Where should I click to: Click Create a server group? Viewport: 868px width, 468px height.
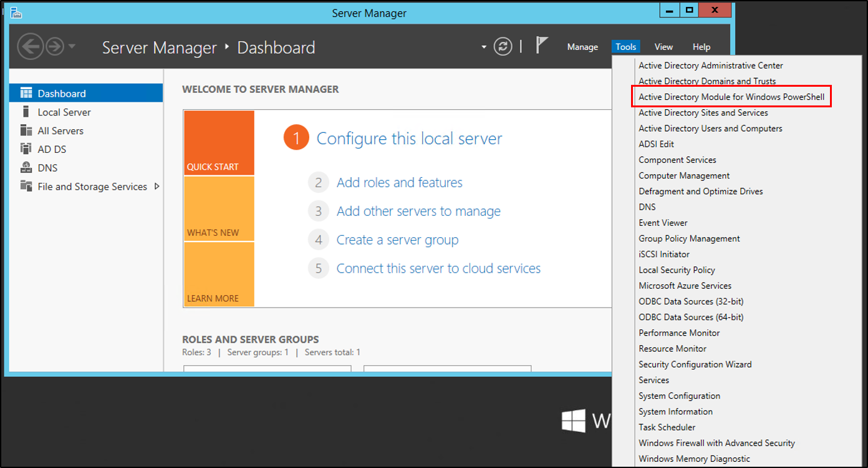(x=397, y=240)
